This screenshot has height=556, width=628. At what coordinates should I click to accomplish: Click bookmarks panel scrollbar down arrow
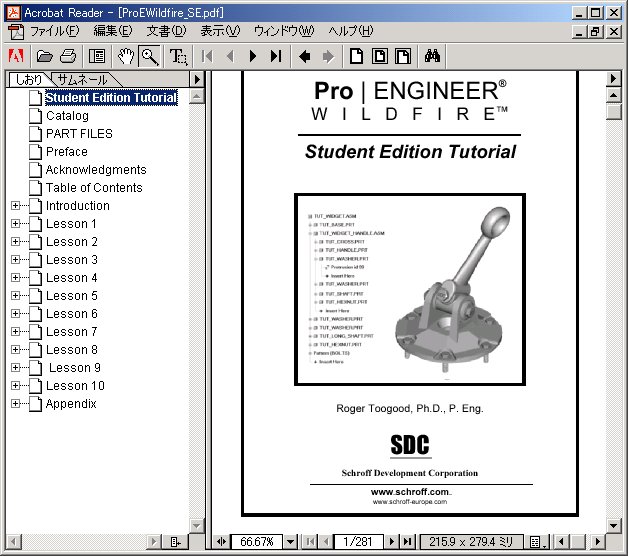(x=197, y=525)
